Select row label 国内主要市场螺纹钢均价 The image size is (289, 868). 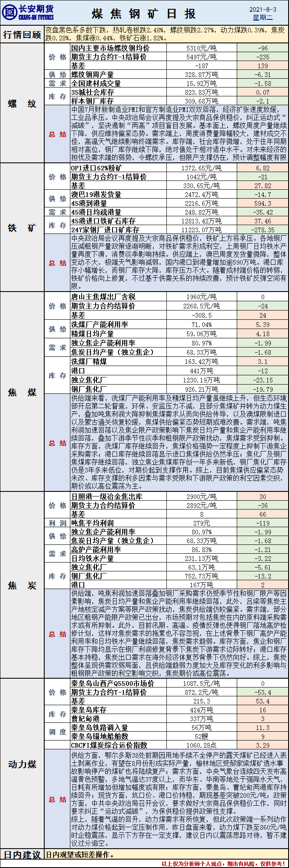pyautogui.click(x=110, y=48)
